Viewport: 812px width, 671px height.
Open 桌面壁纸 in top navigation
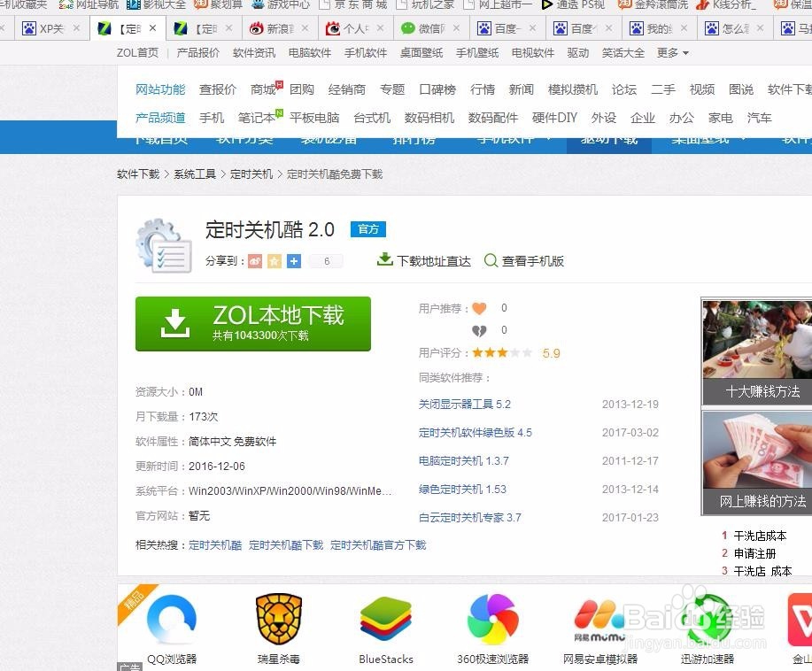[x=421, y=53]
